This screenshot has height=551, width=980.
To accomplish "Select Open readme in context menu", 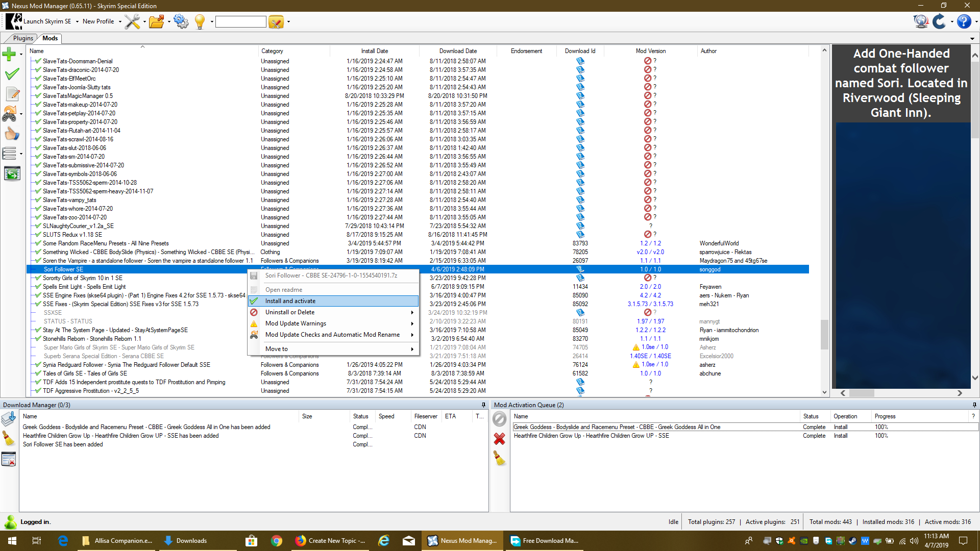I will [x=333, y=290].
